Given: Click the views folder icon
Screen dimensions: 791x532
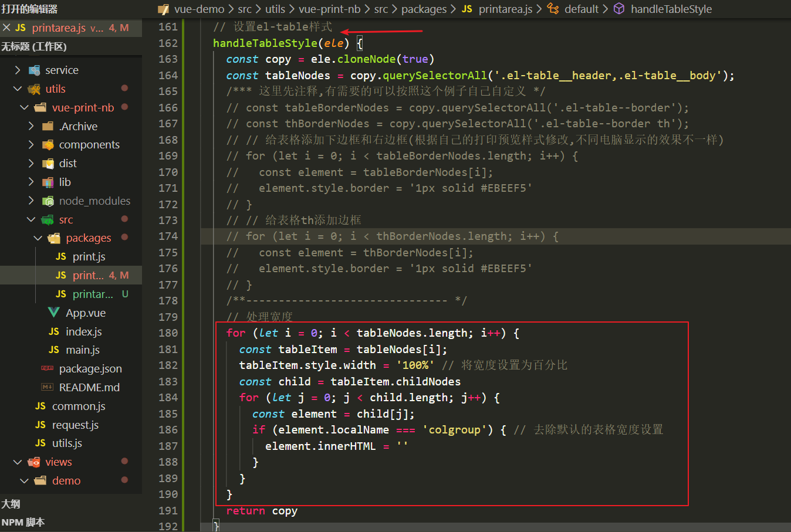Looking at the screenshot, I should [x=35, y=462].
